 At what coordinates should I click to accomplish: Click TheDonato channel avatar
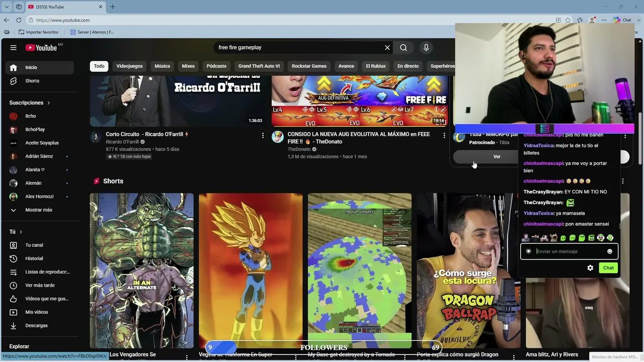(278, 137)
